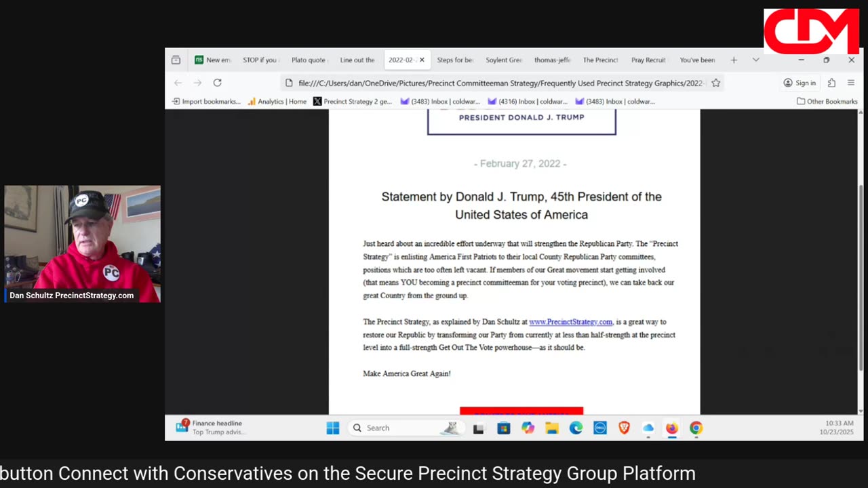Switch to the Line out the tab
This screenshot has width=868, height=488.
click(357, 60)
